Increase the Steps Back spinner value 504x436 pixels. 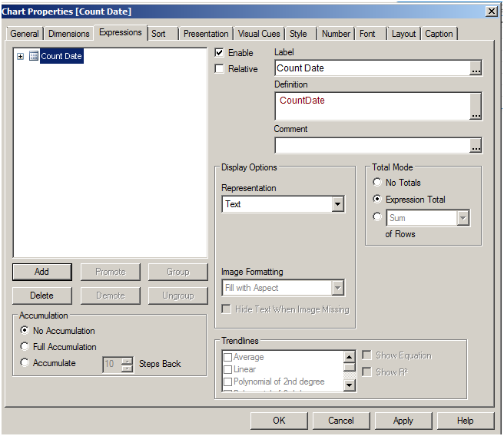(x=128, y=361)
